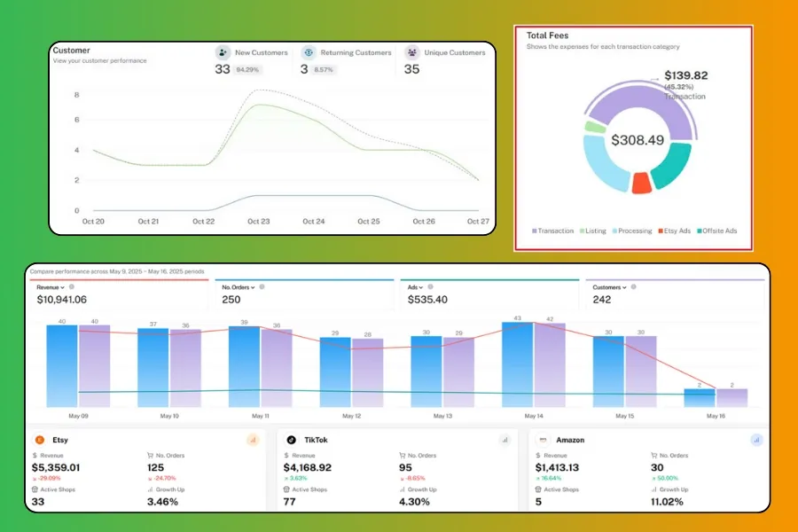Expand the Customers metric dropdown
This screenshot has width=798, height=532.
(x=609, y=287)
